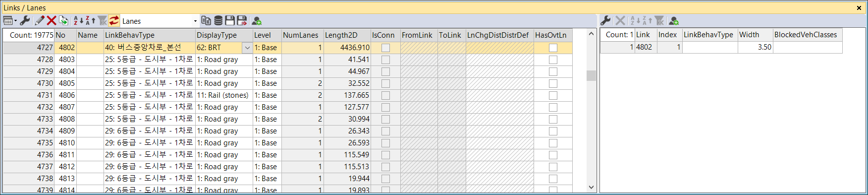The image size is (868, 195).
Task: Expand the list layout dropdown arrow
Action: 16,21
